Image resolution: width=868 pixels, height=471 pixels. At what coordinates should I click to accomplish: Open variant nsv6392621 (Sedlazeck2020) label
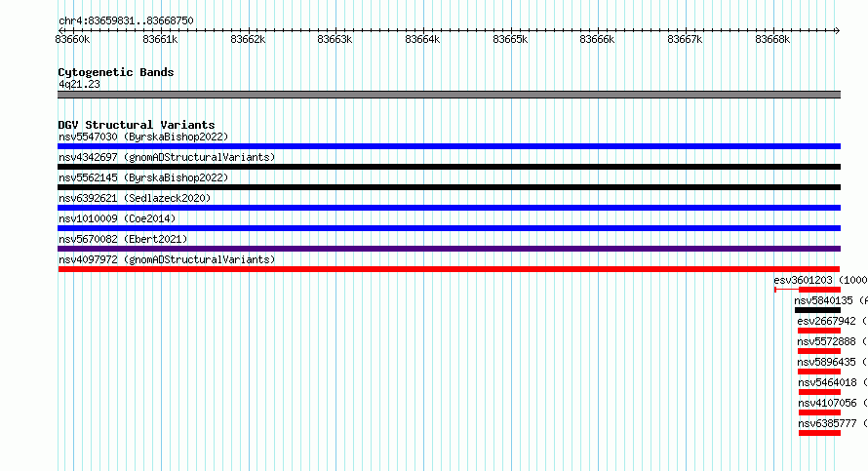tap(135, 198)
